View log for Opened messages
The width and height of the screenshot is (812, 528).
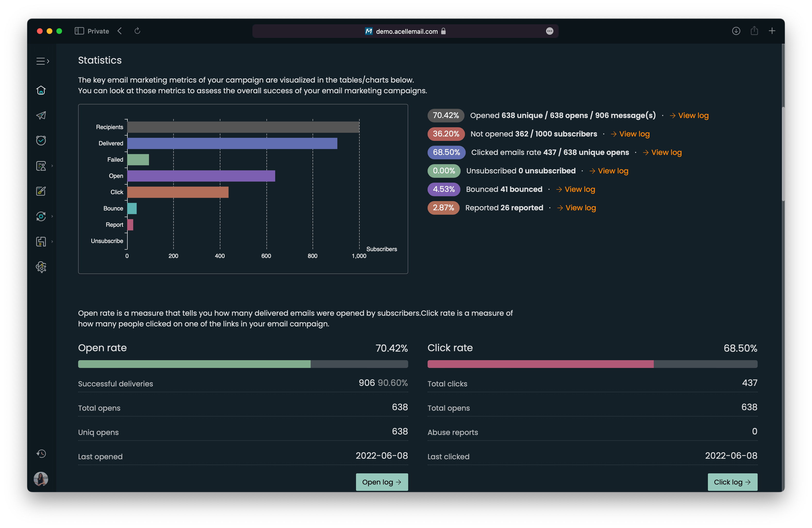(x=689, y=115)
